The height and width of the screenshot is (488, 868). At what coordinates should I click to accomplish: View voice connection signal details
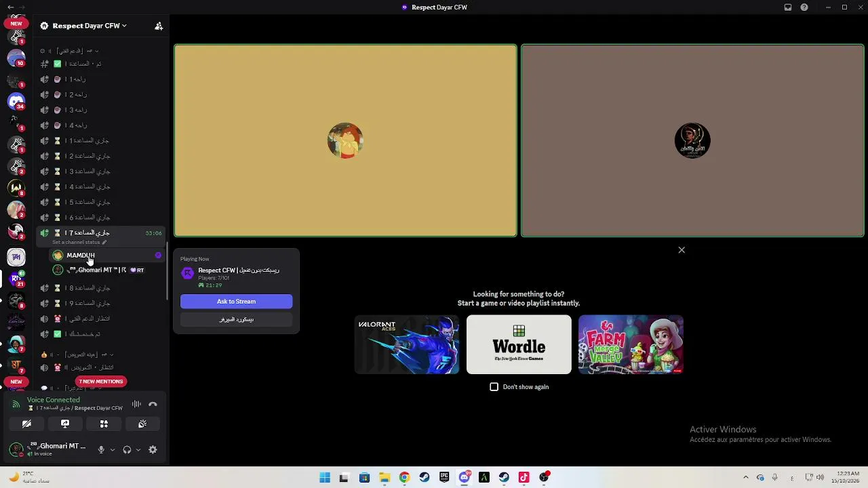(16, 404)
